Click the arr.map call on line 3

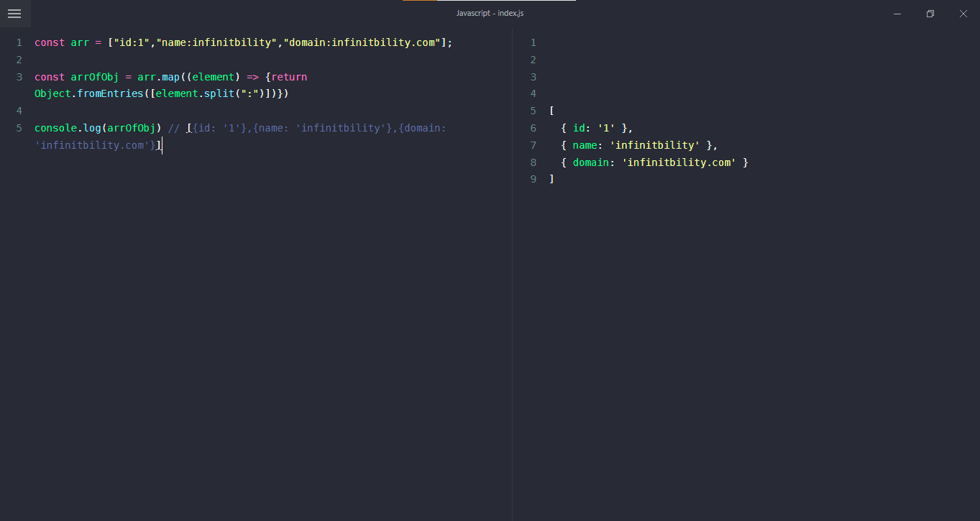click(159, 77)
